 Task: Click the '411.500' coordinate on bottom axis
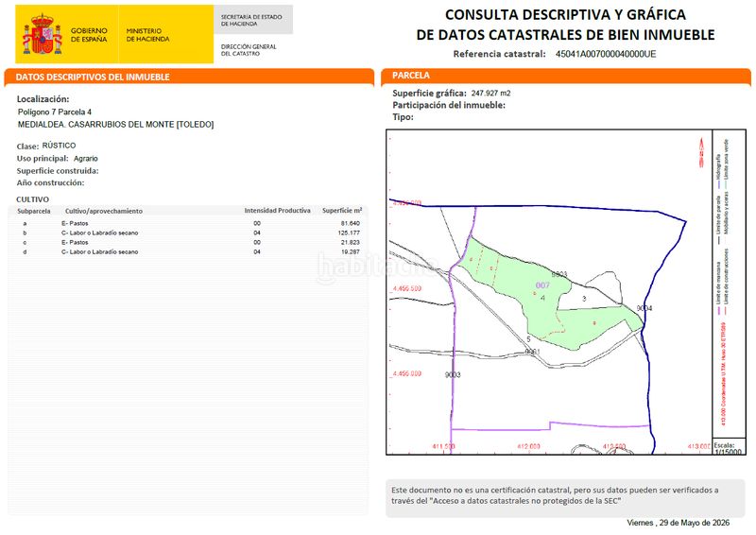pyautogui.click(x=443, y=447)
